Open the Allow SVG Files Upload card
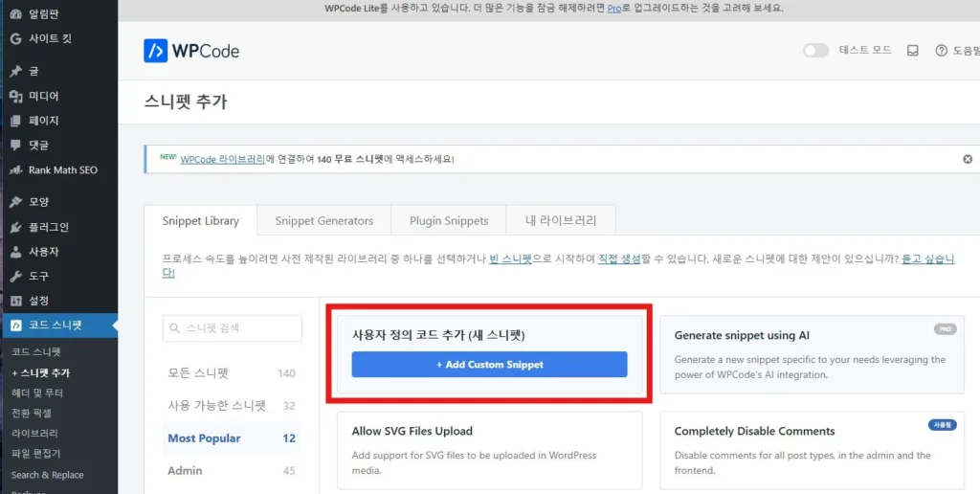 489,450
